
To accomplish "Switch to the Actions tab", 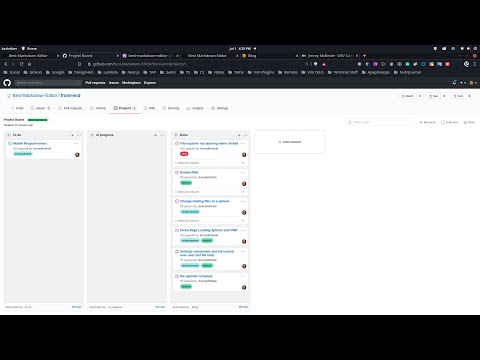I will coord(98,108).
